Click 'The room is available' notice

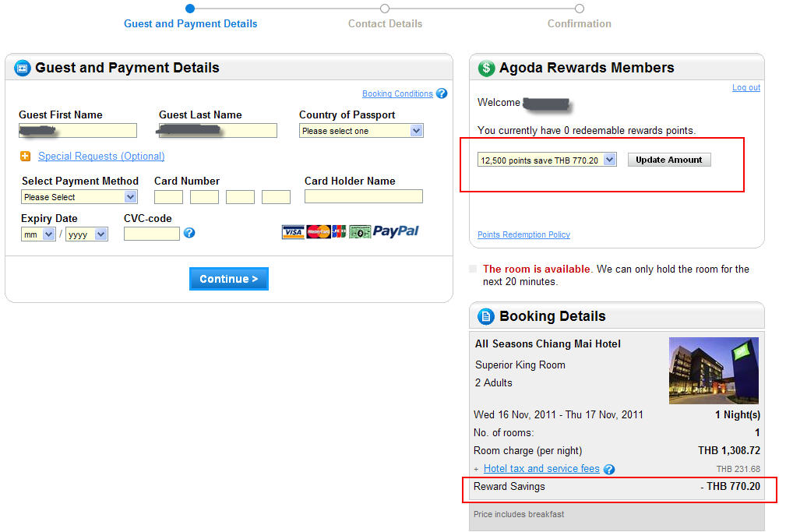tap(537, 270)
